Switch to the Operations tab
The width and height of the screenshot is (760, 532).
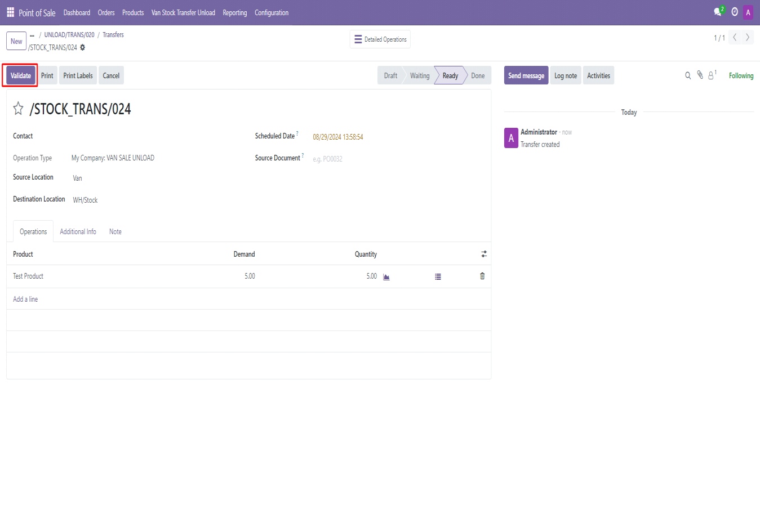coord(33,231)
